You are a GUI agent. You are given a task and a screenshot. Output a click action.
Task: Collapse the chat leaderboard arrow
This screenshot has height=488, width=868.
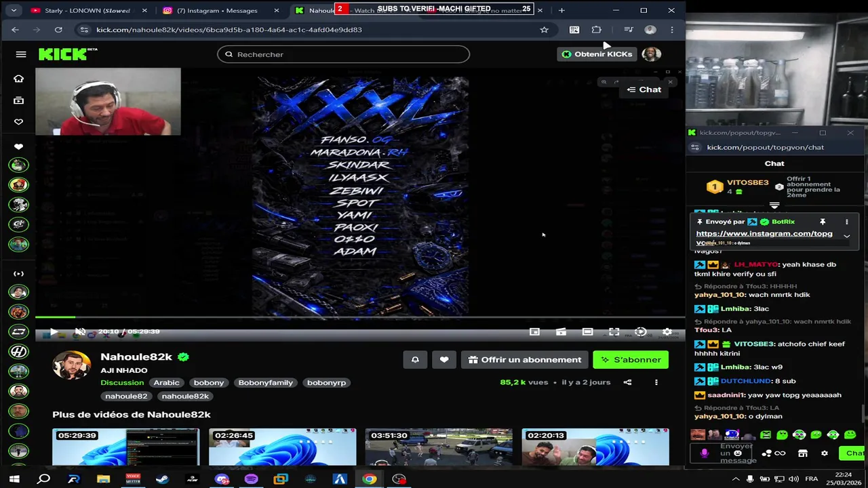coord(774,205)
